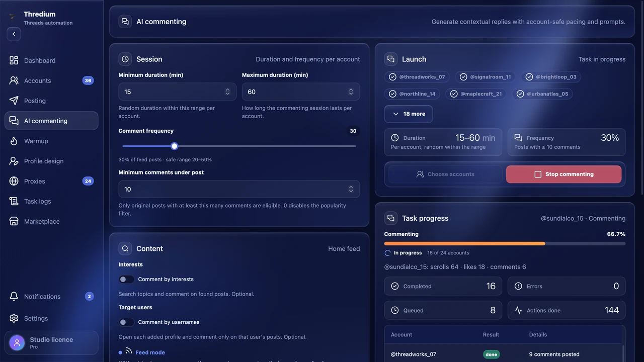Click the Session clock icon
The width and height of the screenshot is (644, 362).
[x=125, y=59]
